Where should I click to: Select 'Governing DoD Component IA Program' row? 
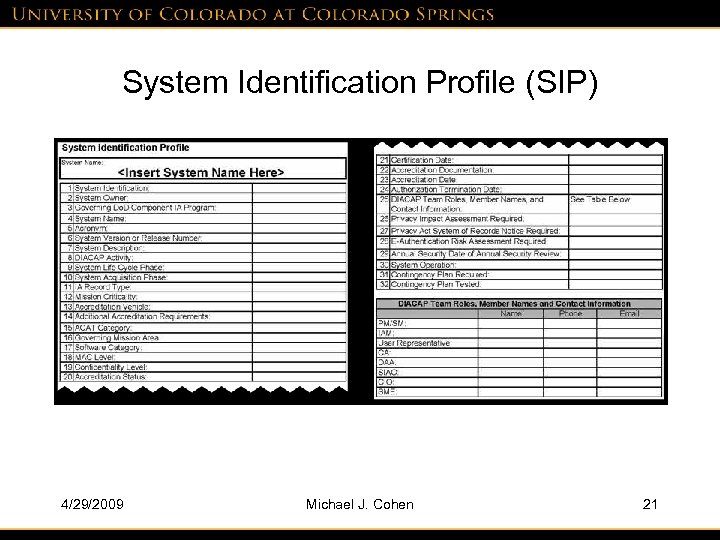pos(203,208)
